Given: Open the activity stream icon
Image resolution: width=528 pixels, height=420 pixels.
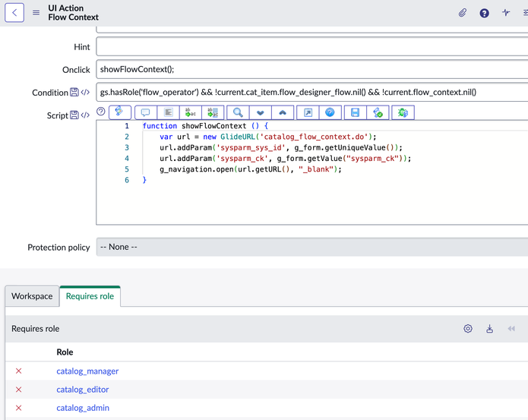Looking at the screenshot, I should point(506,13).
